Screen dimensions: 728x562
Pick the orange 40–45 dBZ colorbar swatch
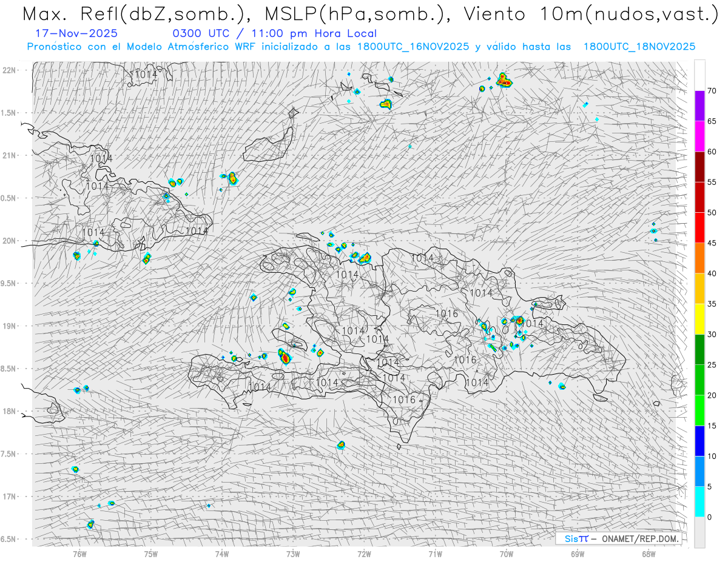click(x=699, y=258)
